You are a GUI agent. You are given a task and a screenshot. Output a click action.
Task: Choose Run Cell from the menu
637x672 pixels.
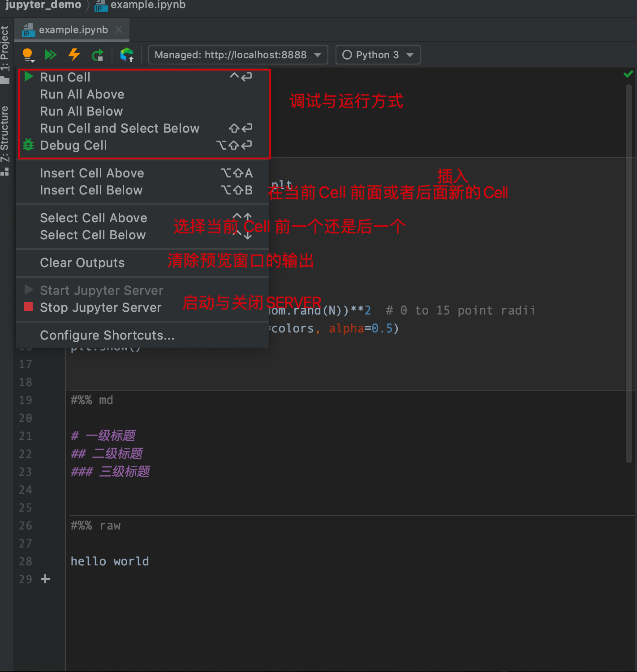tap(142, 77)
